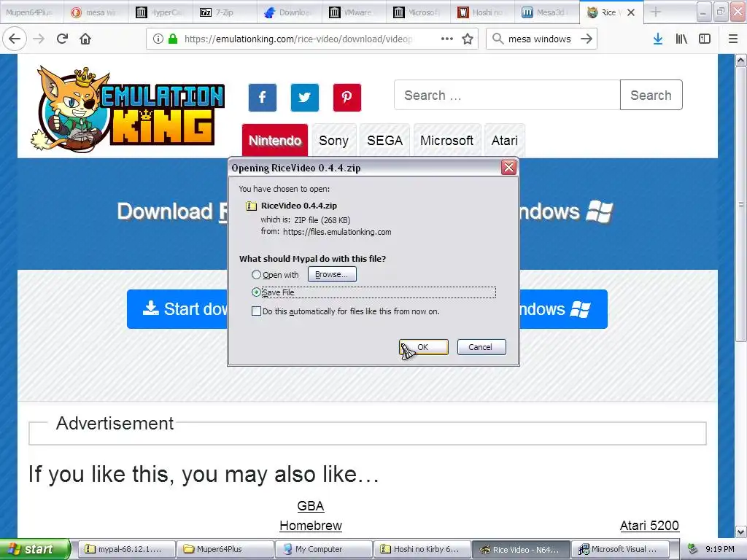Viewport: 747px width, 560px height.
Task: Check Do this automatically for files like this
Action: (x=256, y=311)
